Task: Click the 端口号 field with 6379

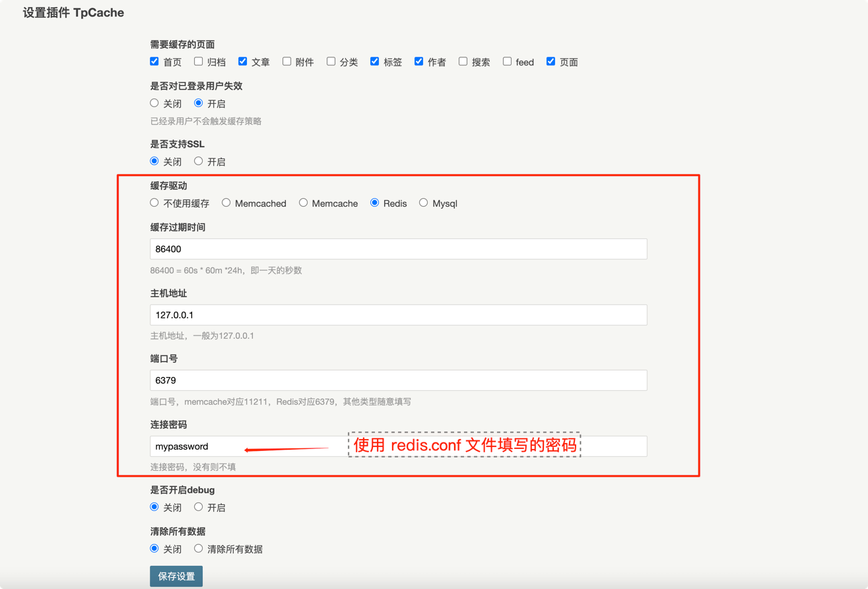Action: coord(399,380)
